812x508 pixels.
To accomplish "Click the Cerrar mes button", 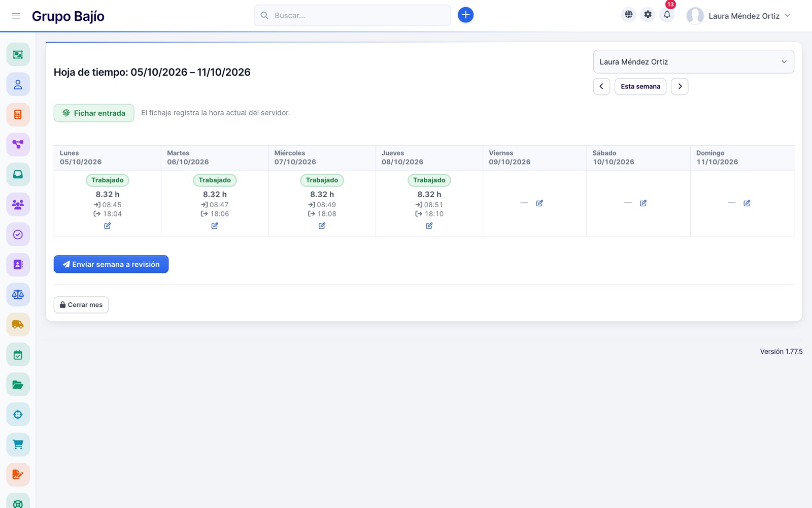I will tap(81, 305).
